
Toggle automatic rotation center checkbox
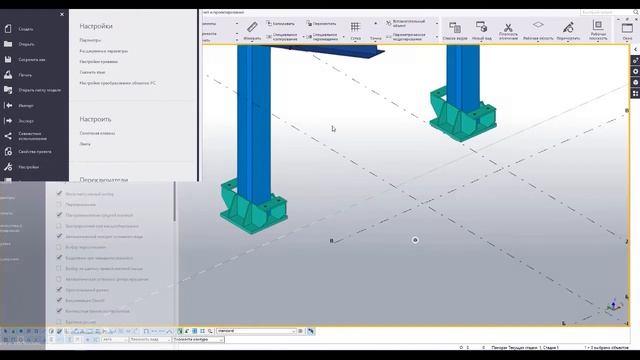point(59,279)
